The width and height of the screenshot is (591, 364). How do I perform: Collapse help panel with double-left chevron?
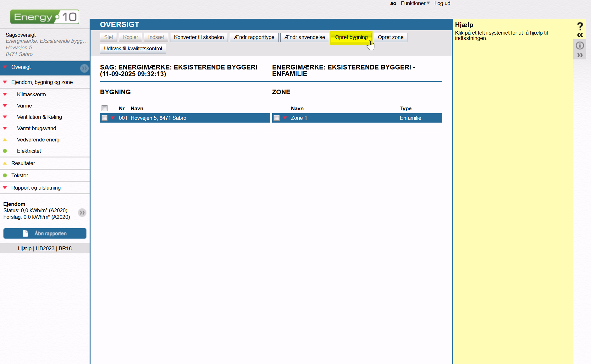tap(580, 35)
